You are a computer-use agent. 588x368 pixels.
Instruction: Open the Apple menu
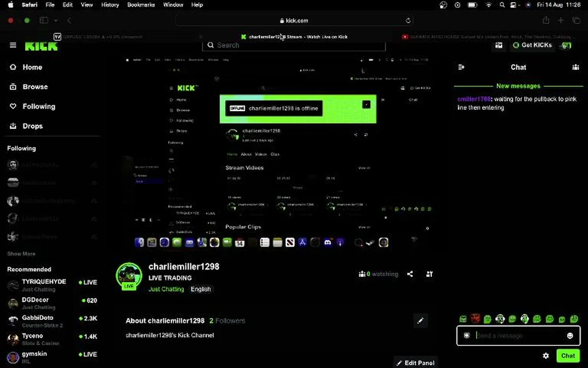coord(11,5)
